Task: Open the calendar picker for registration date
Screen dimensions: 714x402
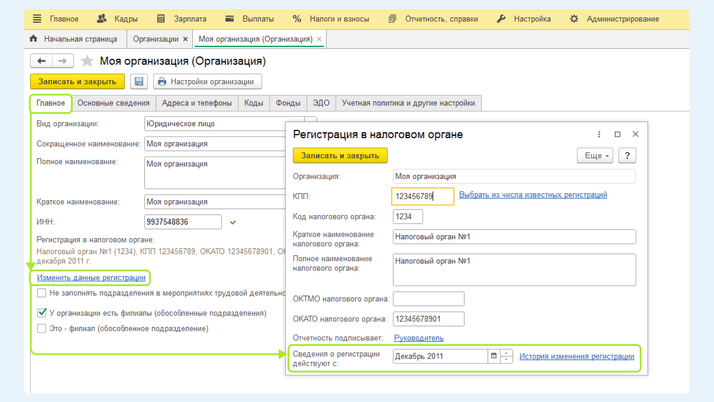Action: 493,356
